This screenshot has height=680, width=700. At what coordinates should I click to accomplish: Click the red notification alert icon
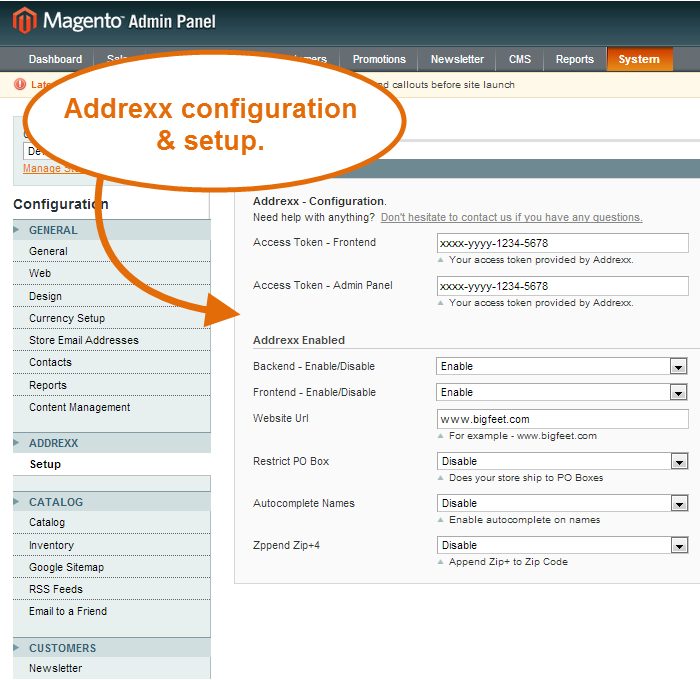(x=20, y=84)
